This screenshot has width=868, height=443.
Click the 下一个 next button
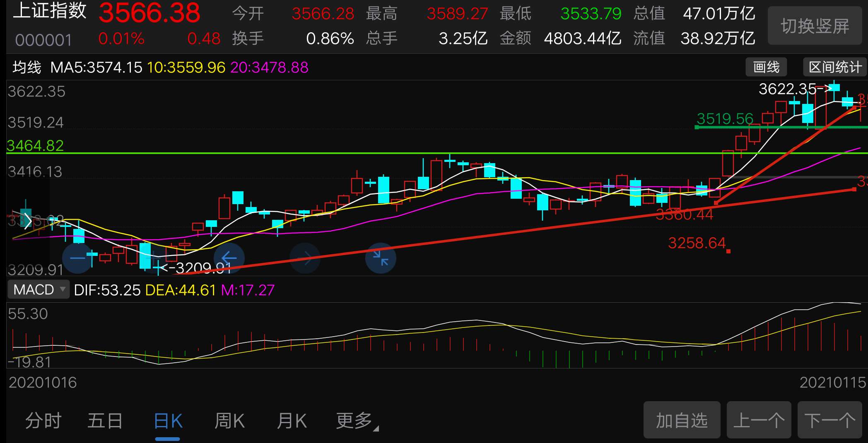829,420
